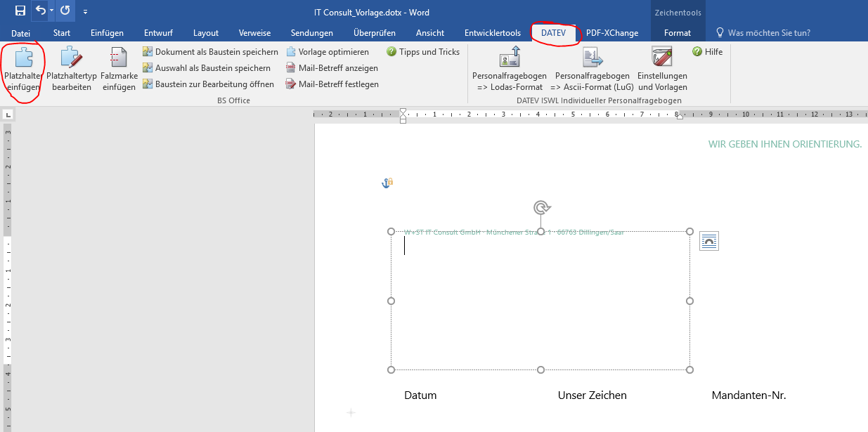Click Auswahl als Baustein speichern
The height and width of the screenshot is (432, 868).
pos(207,68)
